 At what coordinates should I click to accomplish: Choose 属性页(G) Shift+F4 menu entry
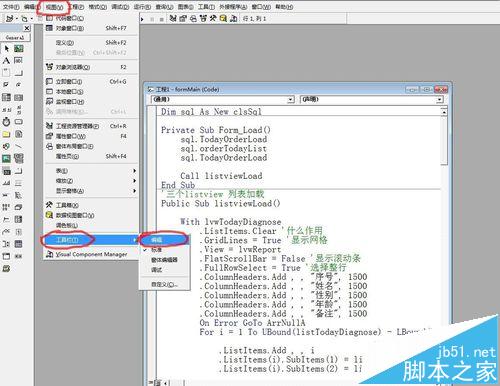click(x=91, y=156)
